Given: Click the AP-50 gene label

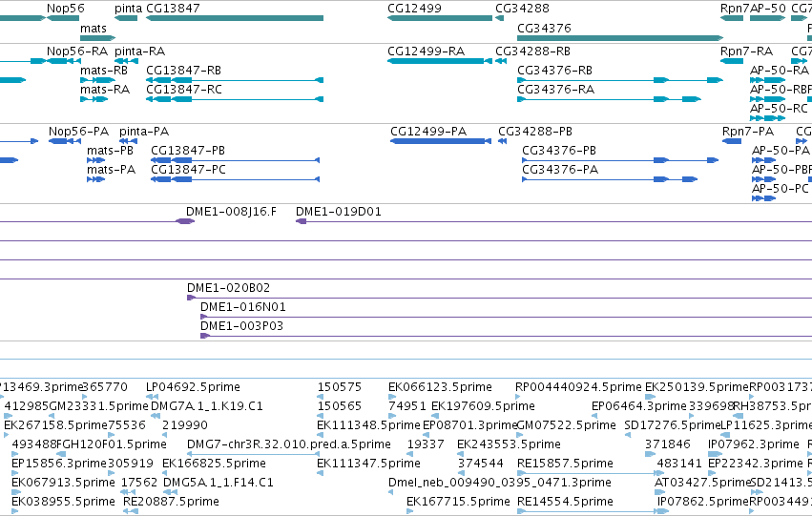Looking at the screenshot, I should tap(768, 9).
